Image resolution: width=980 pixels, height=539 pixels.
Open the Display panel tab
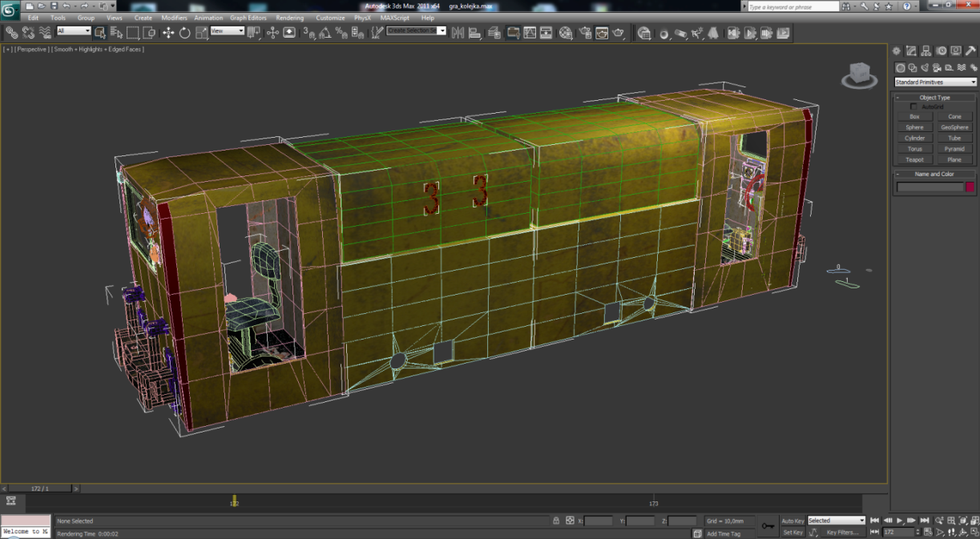956,51
